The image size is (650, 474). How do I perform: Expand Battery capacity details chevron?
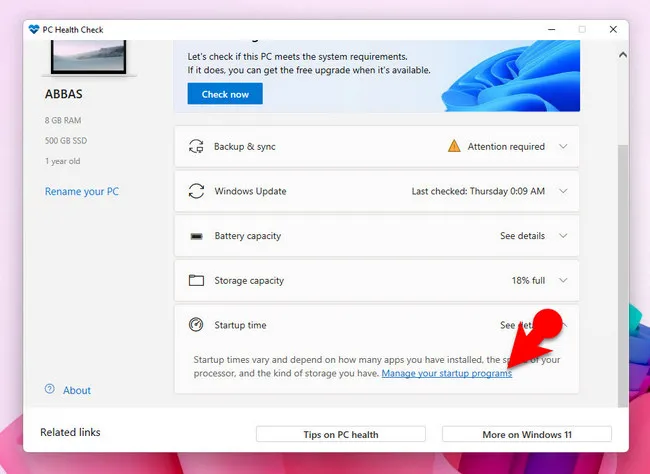coord(563,236)
